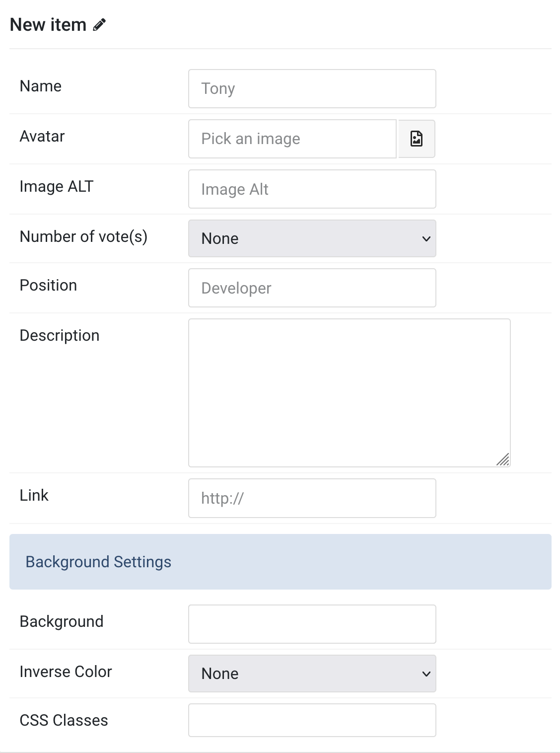Click the Description textarea resize handle
The height and width of the screenshot is (753, 560).
(x=503, y=460)
